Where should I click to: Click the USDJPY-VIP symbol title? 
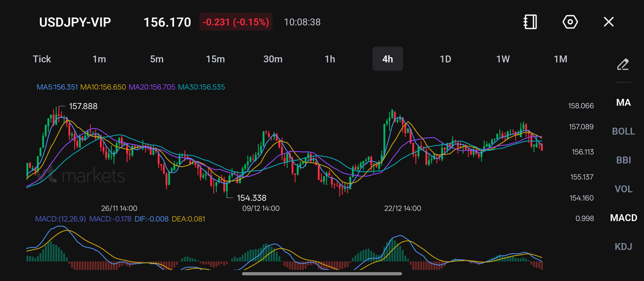pyautogui.click(x=75, y=22)
